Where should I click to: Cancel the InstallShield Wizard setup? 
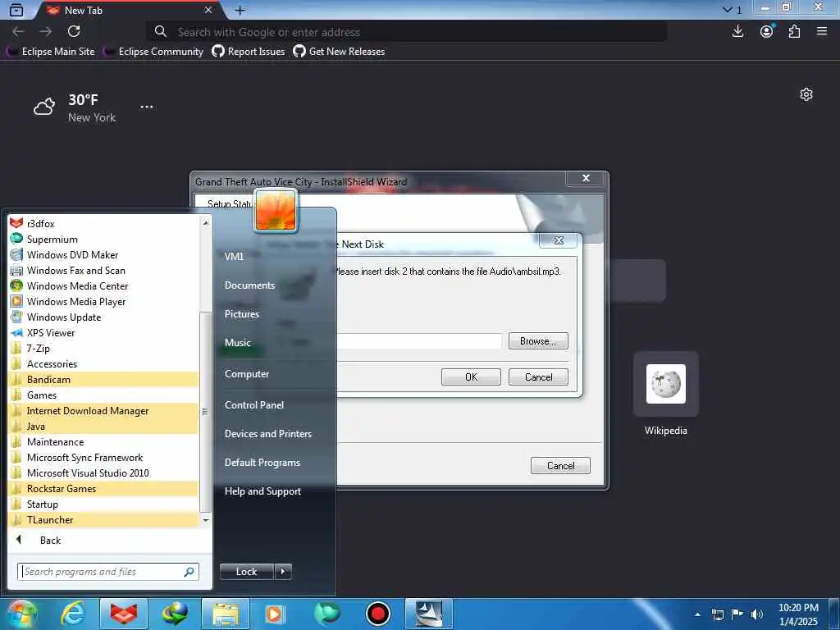click(x=560, y=466)
